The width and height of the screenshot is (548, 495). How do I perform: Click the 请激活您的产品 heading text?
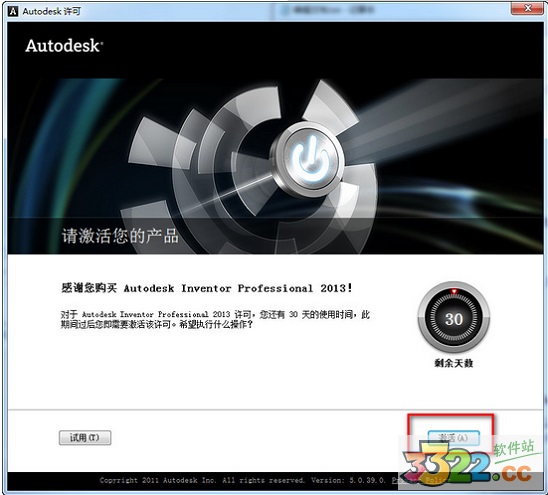tap(120, 236)
